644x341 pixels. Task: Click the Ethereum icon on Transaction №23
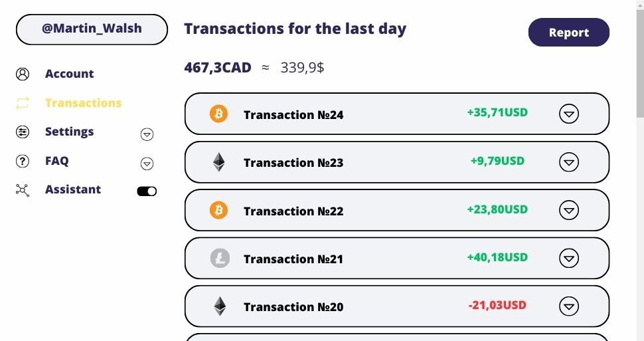point(218,162)
